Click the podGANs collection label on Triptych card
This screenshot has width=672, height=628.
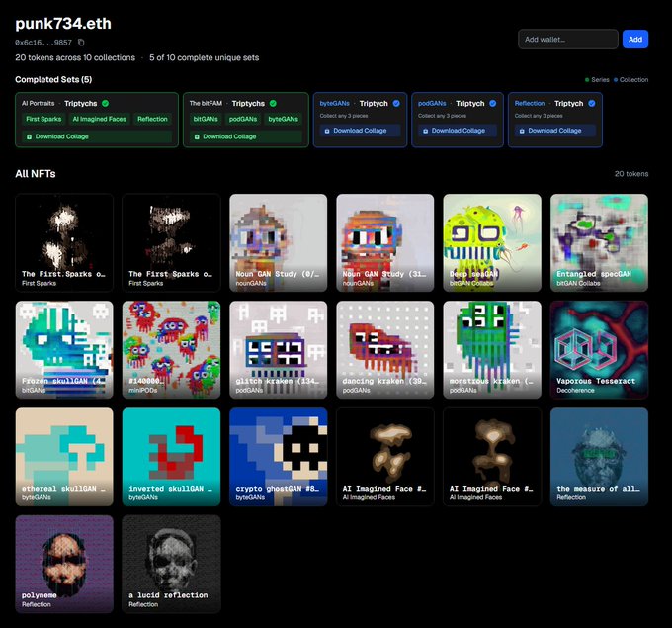point(432,104)
